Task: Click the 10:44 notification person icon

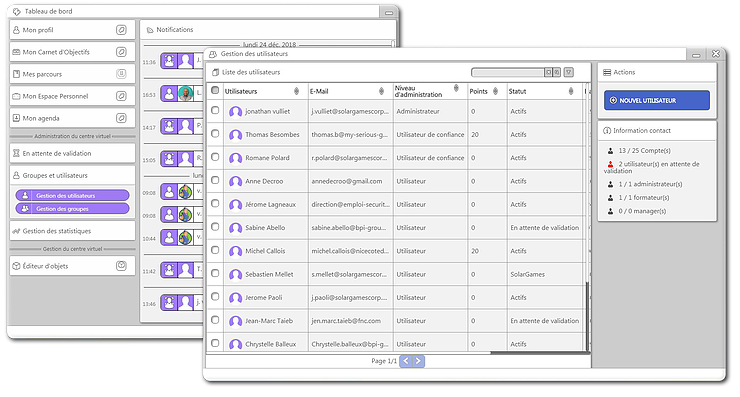Action: [169, 237]
